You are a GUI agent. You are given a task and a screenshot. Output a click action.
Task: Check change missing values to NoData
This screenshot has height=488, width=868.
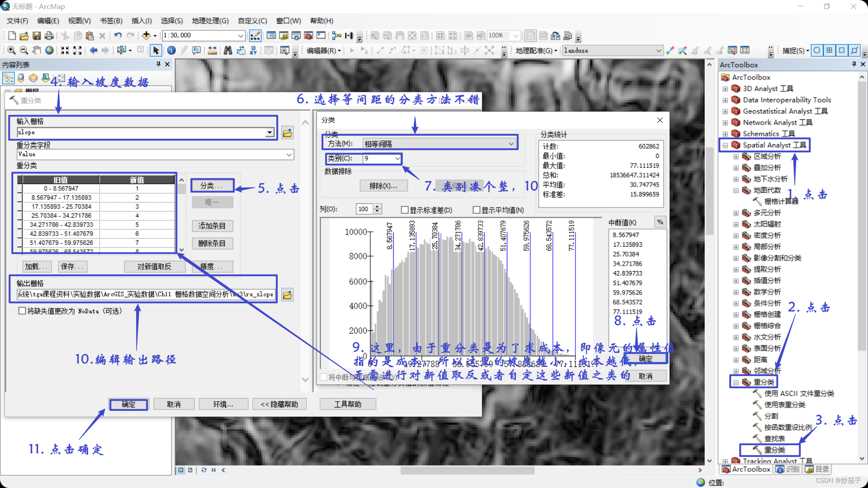(22, 311)
